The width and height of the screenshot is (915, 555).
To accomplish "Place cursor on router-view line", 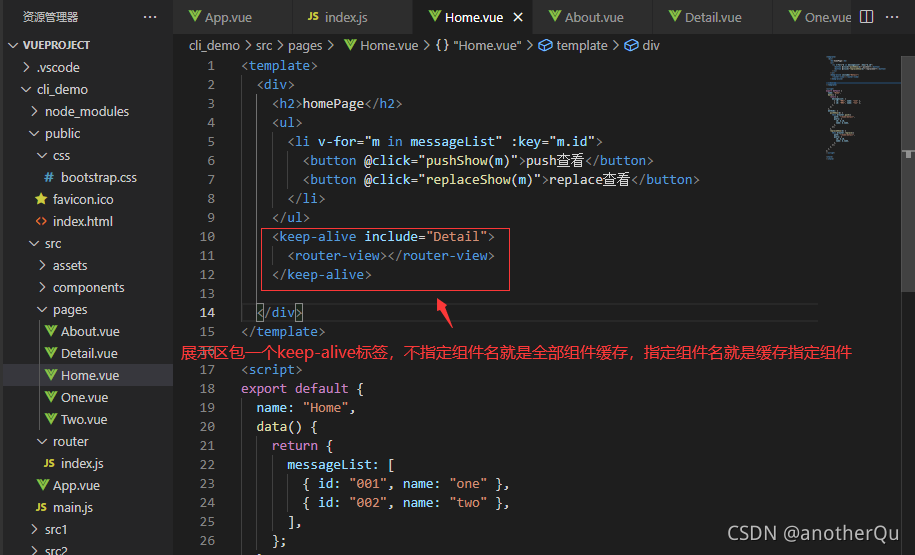I will [391, 256].
